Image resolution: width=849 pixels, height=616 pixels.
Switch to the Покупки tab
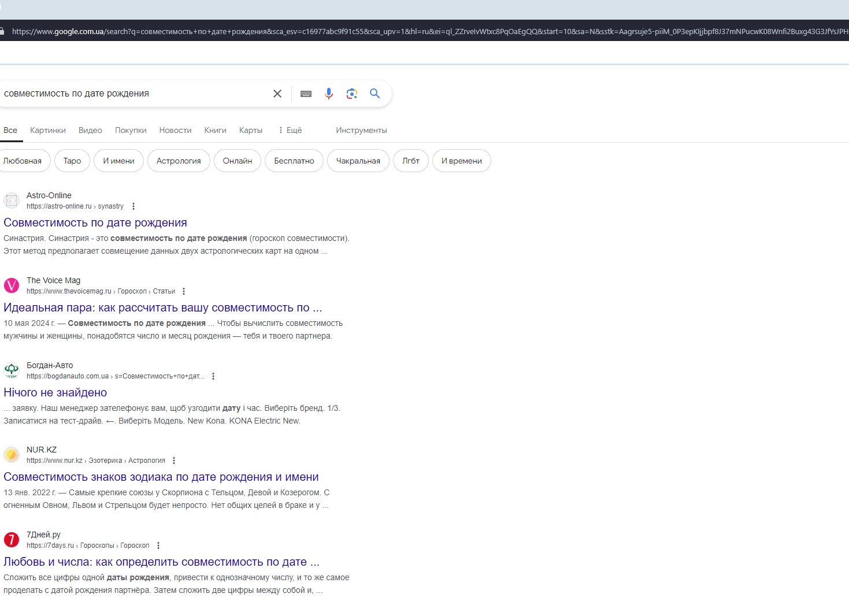(x=131, y=130)
